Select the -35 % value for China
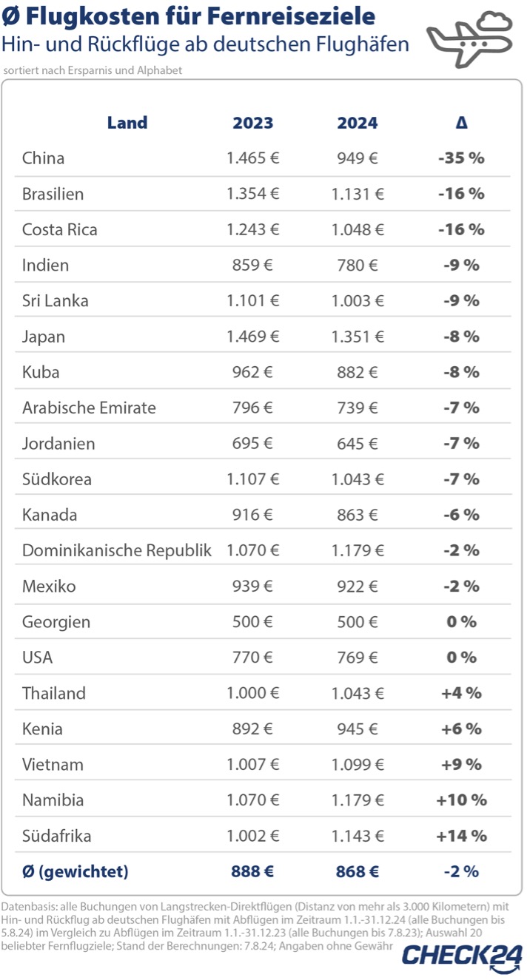 pos(461,158)
